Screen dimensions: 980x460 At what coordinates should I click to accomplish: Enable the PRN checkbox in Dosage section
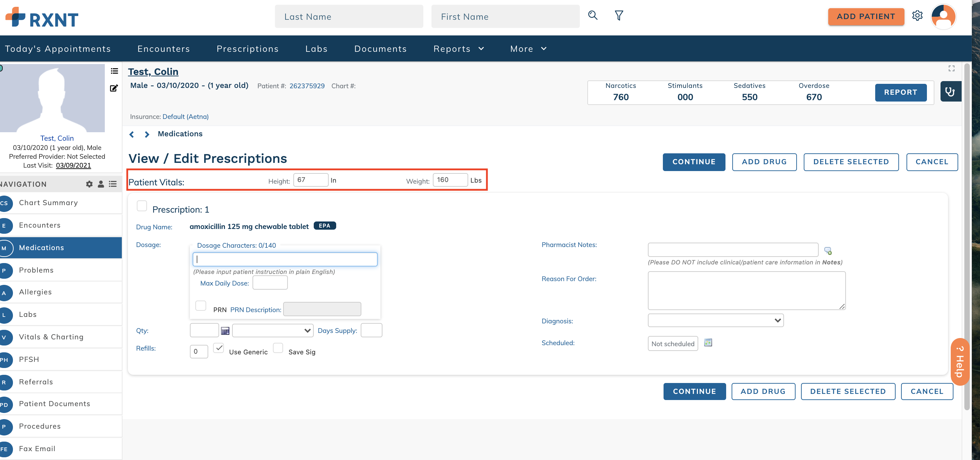click(200, 306)
